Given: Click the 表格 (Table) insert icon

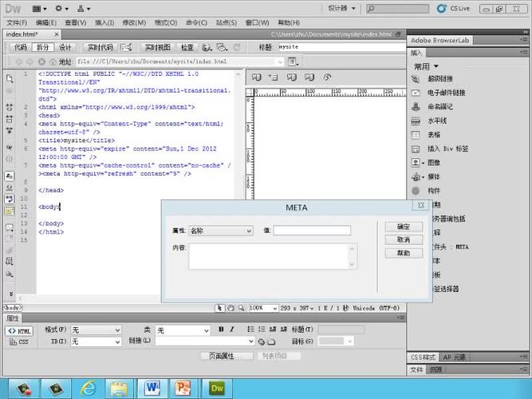Looking at the screenshot, I should (x=416, y=134).
